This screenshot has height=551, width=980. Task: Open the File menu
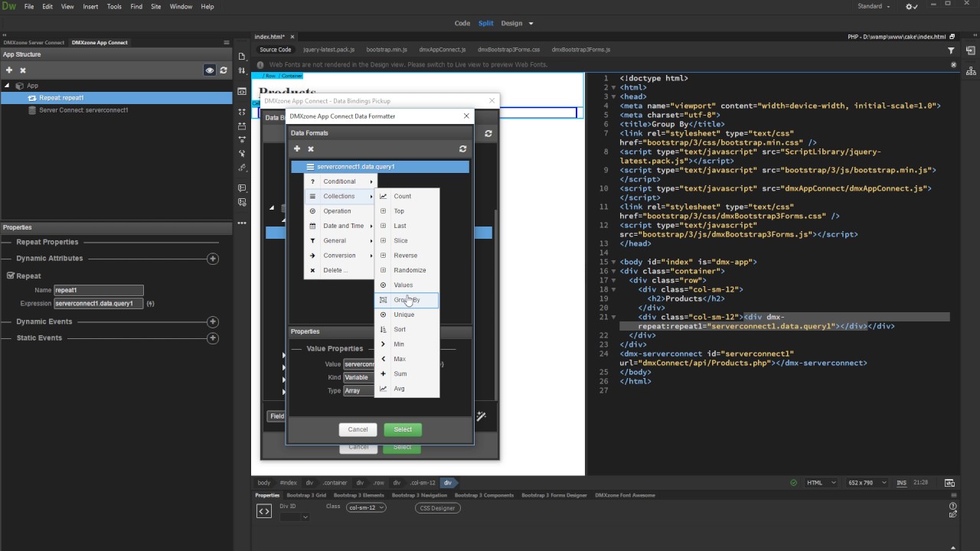[29, 7]
